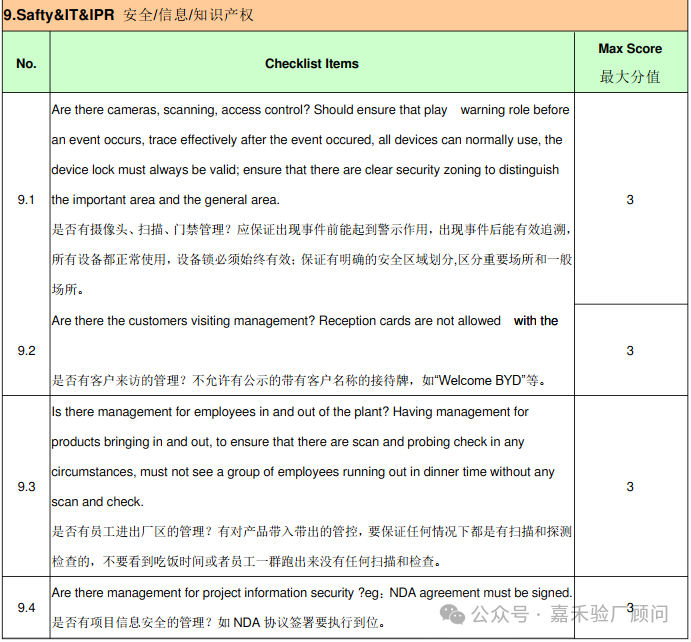
Task: Click the 'Checklist Items' column header
Action: [x=312, y=64]
